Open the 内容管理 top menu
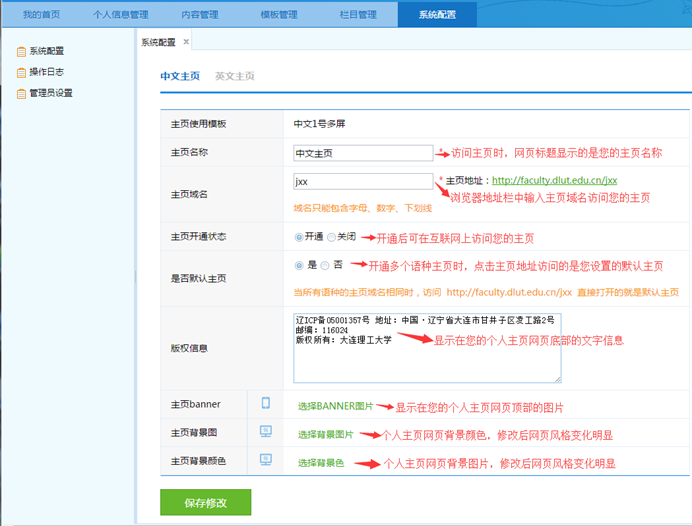This screenshot has height=526, width=692. [201, 14]
